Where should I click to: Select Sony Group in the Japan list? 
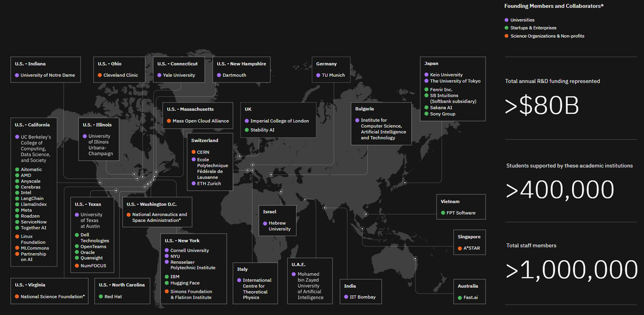tap(443, 114)
